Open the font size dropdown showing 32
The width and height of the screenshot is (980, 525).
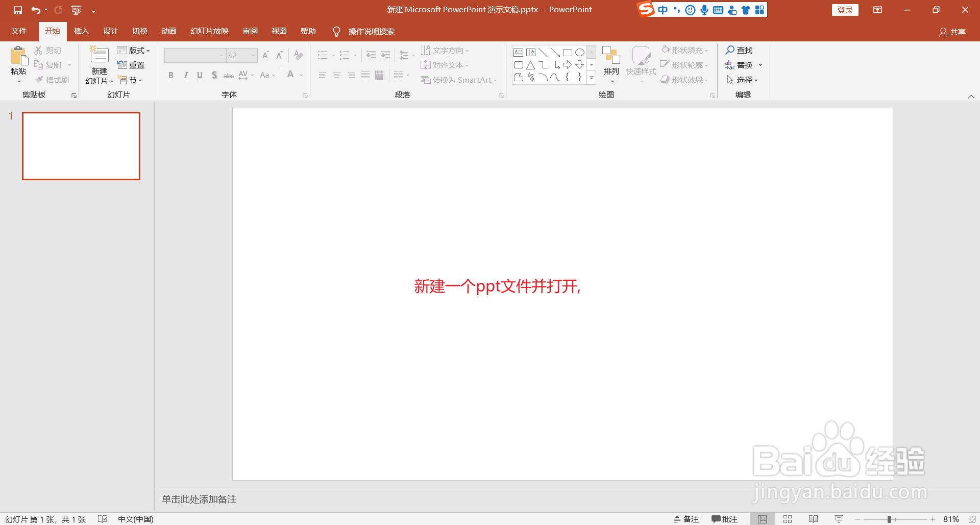pos(253,55)
